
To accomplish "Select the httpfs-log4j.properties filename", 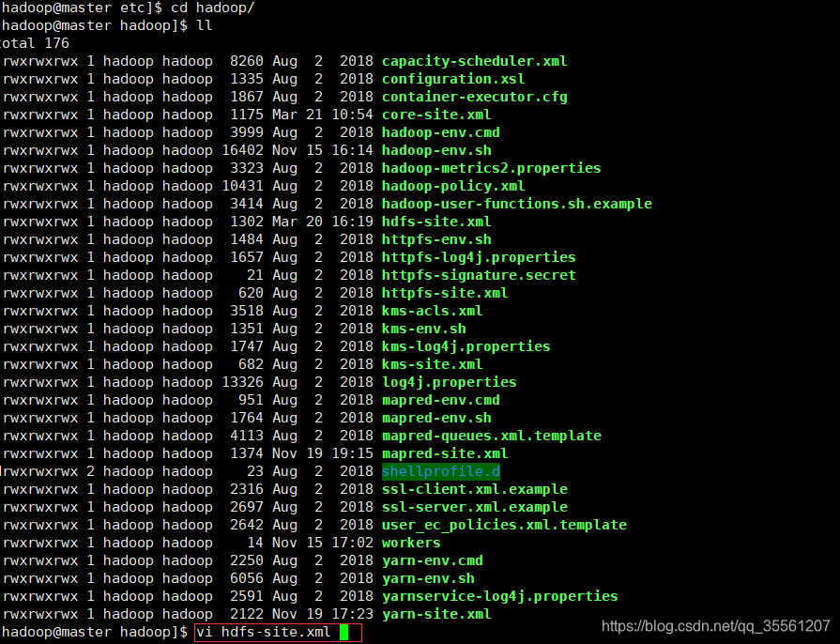I will click(479, 258).
